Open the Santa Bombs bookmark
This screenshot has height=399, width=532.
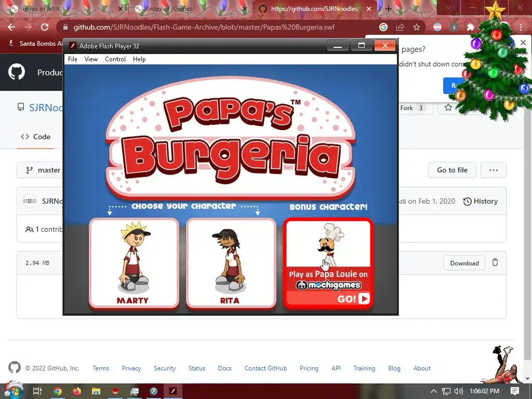point(35,44)
